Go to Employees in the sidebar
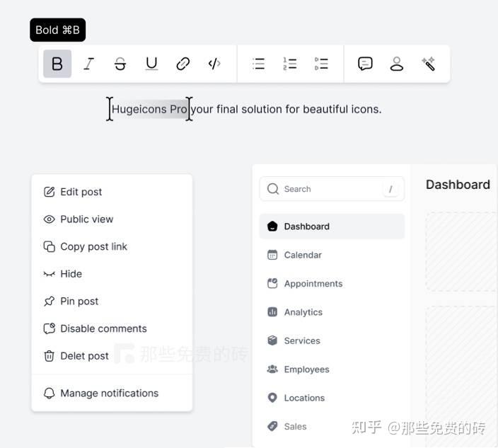This screenshot has height=448, width=498. click(x=332, y=369)
